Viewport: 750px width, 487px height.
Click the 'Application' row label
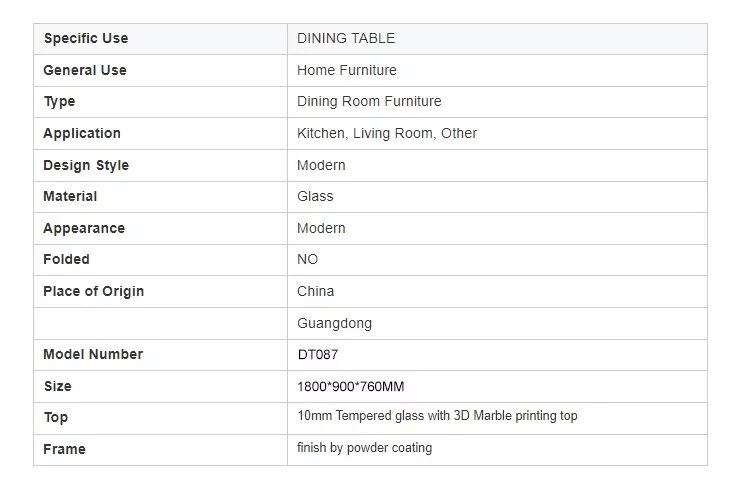tap(82, 133)
